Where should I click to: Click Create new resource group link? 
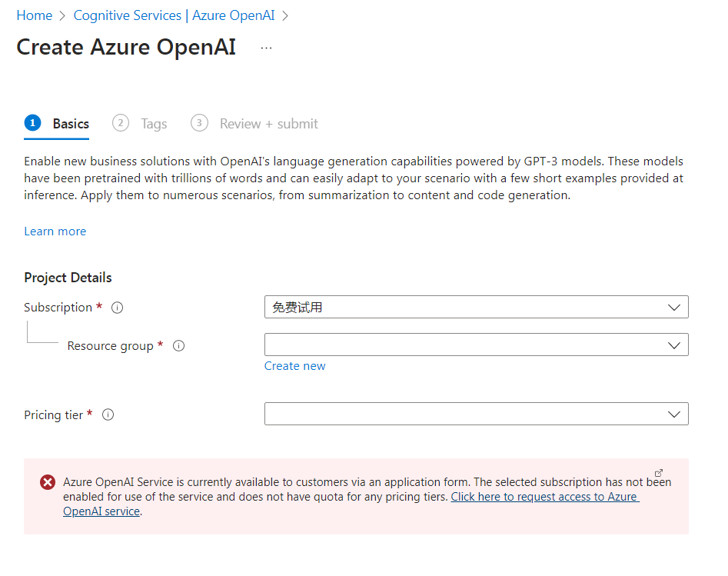(295, 366)
